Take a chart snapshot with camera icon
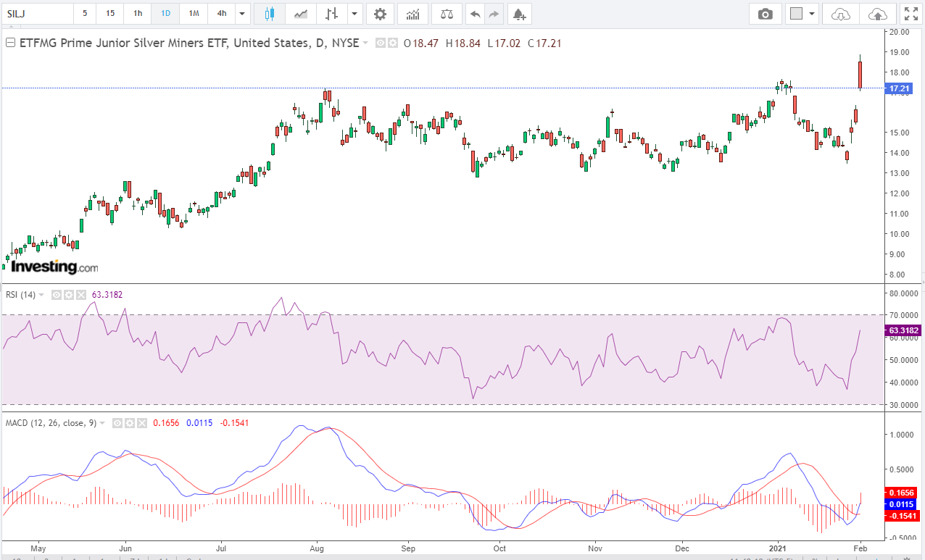Viewport: 925px width, 560px height. (765, 14)
